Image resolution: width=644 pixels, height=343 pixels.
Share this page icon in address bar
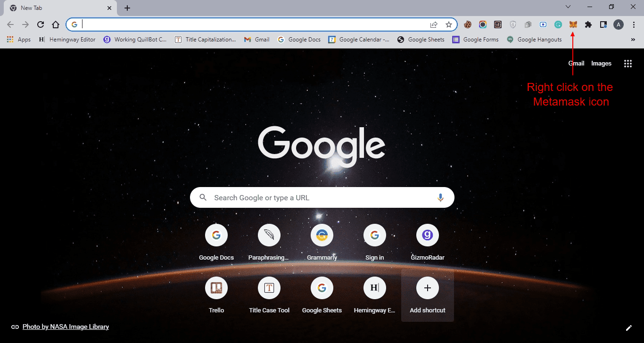coord(434,24)
